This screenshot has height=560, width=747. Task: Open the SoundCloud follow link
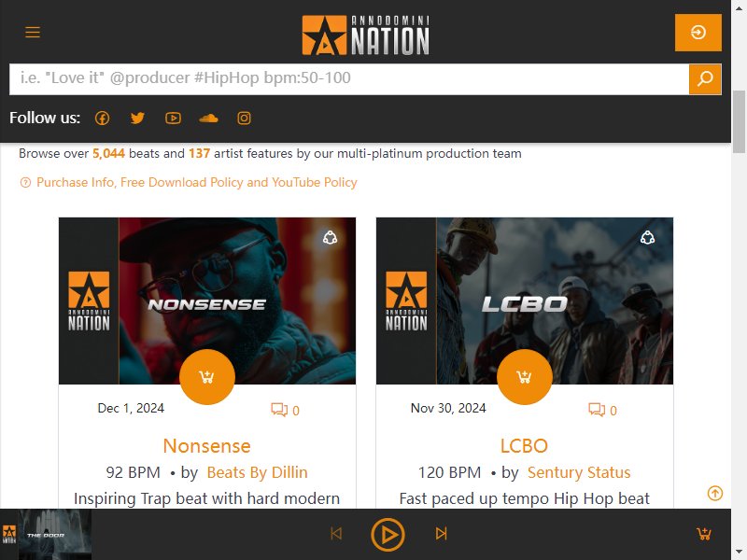208,119
